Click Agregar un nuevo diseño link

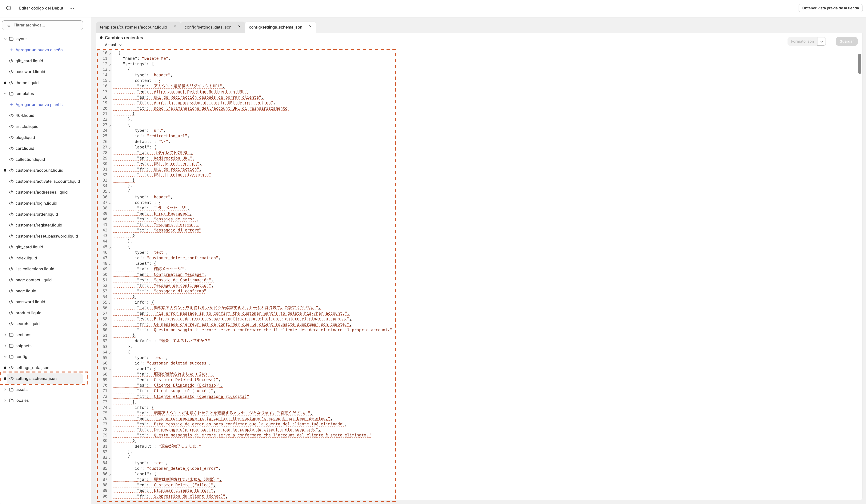tap(39, 50)
